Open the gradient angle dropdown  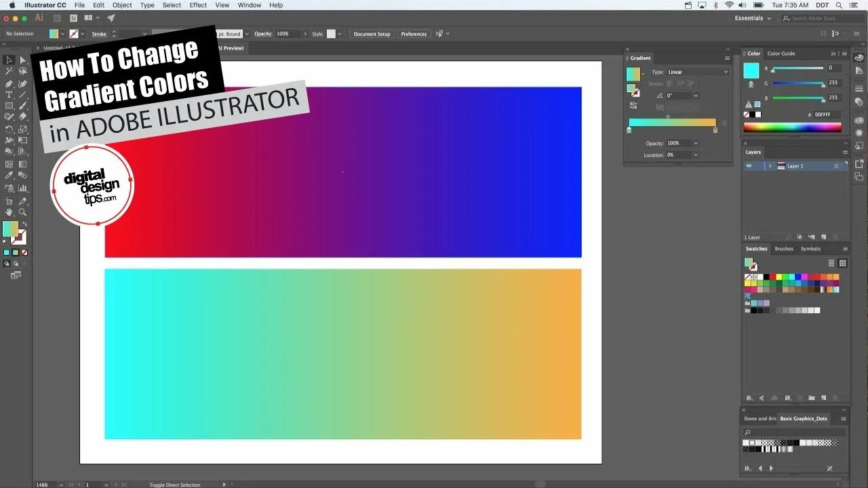[x=696, y=96]
